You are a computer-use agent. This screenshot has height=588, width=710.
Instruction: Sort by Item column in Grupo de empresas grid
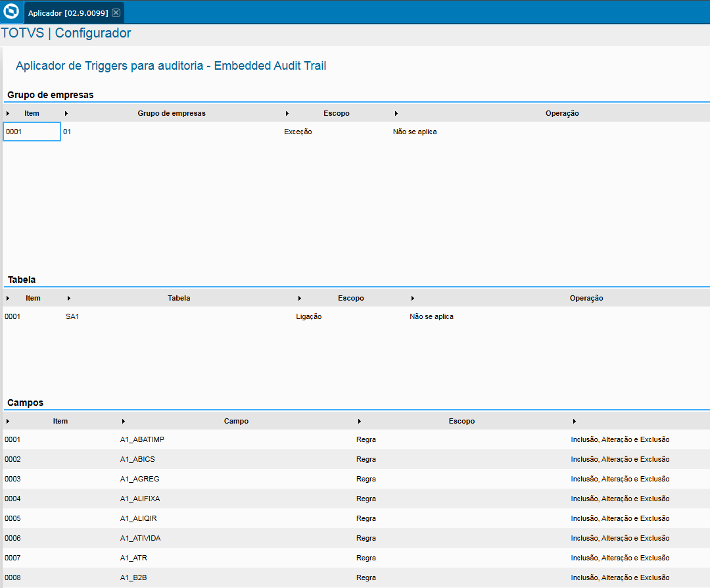[32, 113]
